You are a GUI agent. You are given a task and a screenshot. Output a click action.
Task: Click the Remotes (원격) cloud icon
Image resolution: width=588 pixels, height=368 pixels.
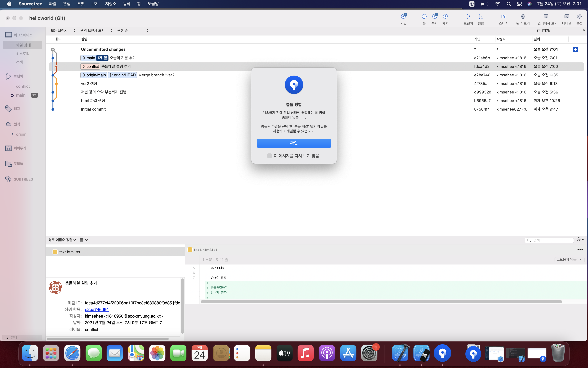pos(9,124)
